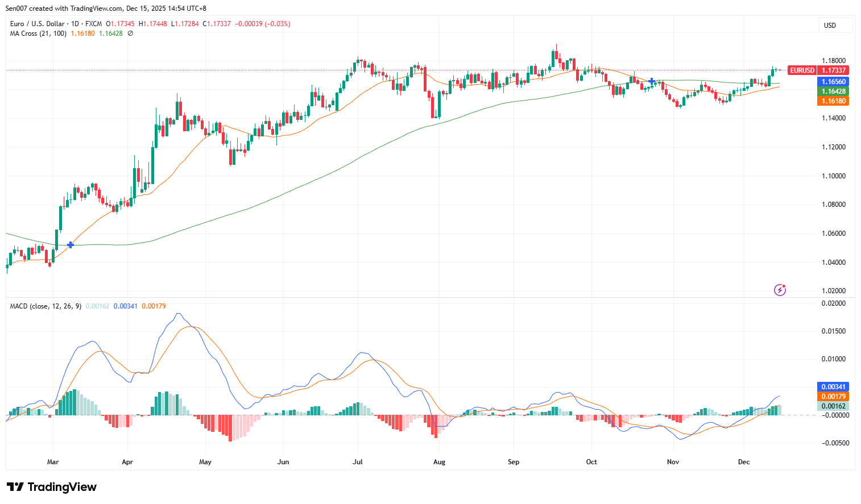
Task: Click the TradingView logo
Action: click(x=51, y=487)
